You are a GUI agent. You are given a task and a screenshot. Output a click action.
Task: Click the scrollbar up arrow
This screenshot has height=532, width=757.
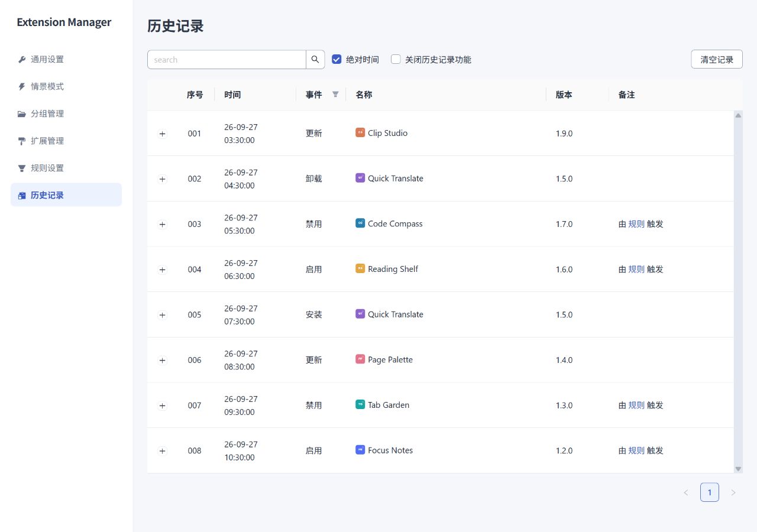point(738,115)
